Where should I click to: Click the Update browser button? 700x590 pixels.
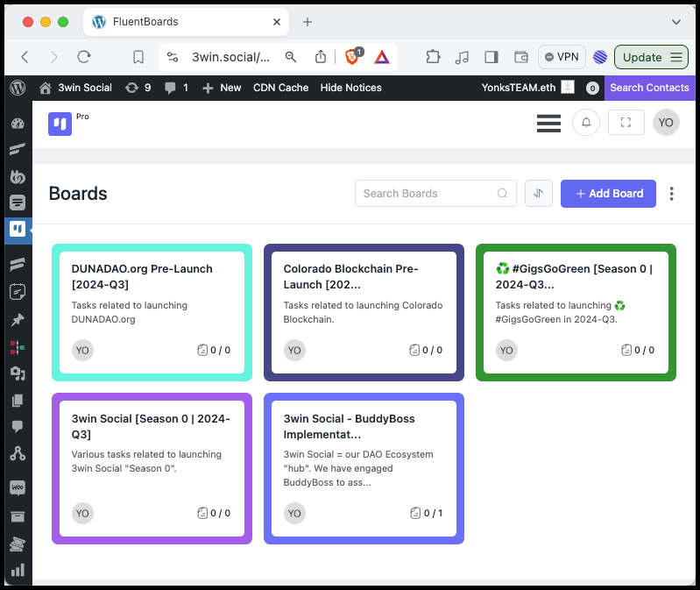click(651, 57)
